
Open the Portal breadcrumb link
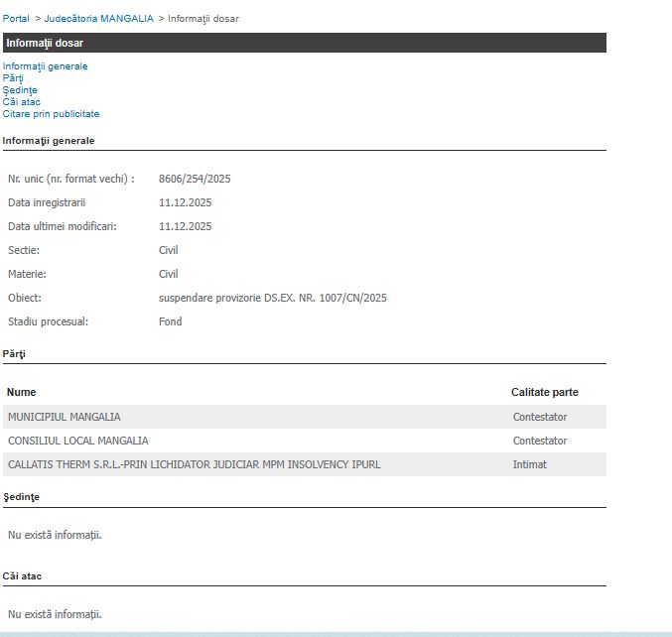16,19
